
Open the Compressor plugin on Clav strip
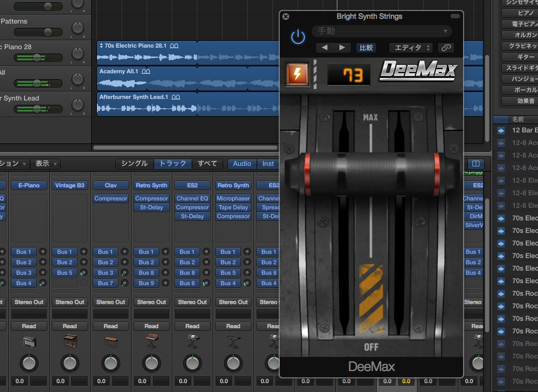[111, 198]
